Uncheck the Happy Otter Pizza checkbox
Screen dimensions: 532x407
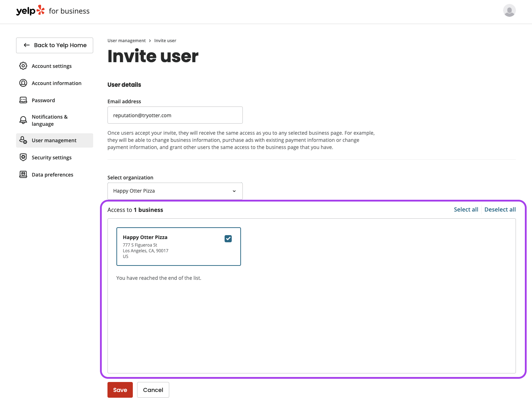coord(228,238)
